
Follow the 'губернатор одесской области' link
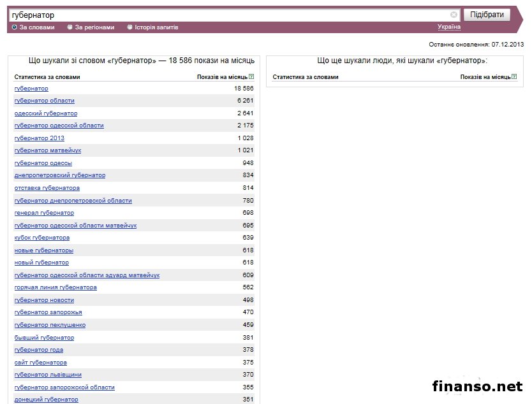point(59,126)
